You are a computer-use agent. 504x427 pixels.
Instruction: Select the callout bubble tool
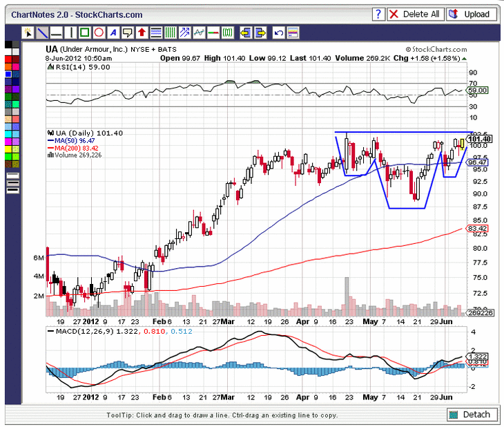coord(128,32)
